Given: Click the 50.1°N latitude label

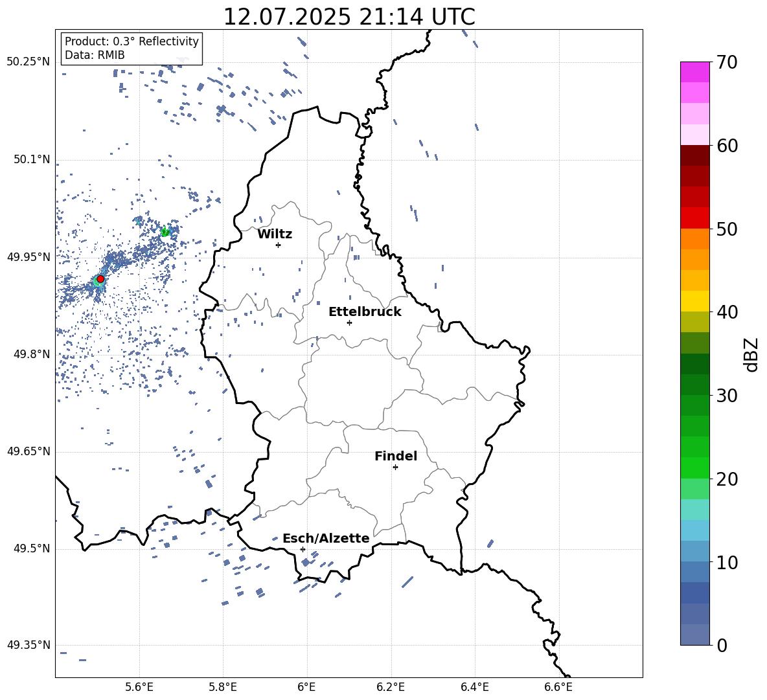Looking at the screenshot, I should click(x=31, y=159).
